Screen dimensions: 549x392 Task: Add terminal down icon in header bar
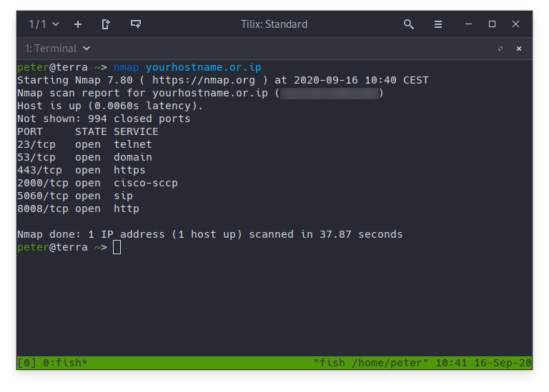(x=136, y=24)
